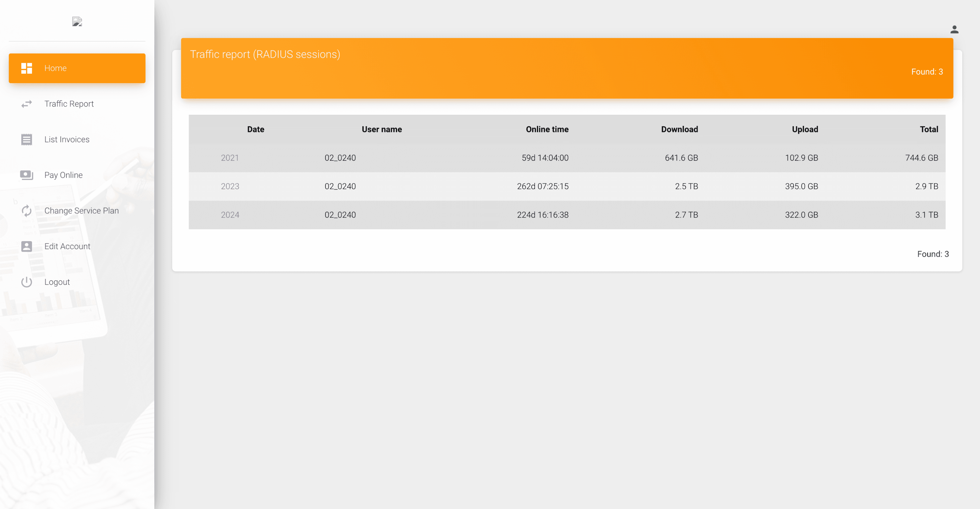Open the user profile icon top right
The image size is (980, 509).
pyautogui.click(x=954, y=29)
